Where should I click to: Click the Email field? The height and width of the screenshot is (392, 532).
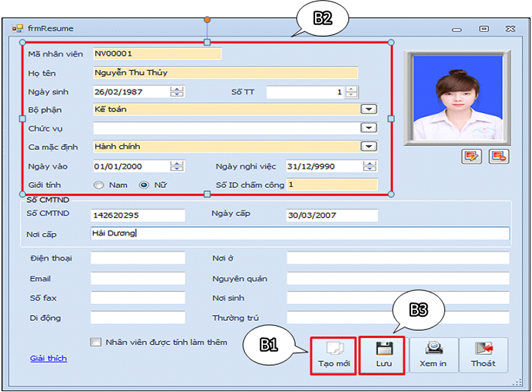[138, 279]
